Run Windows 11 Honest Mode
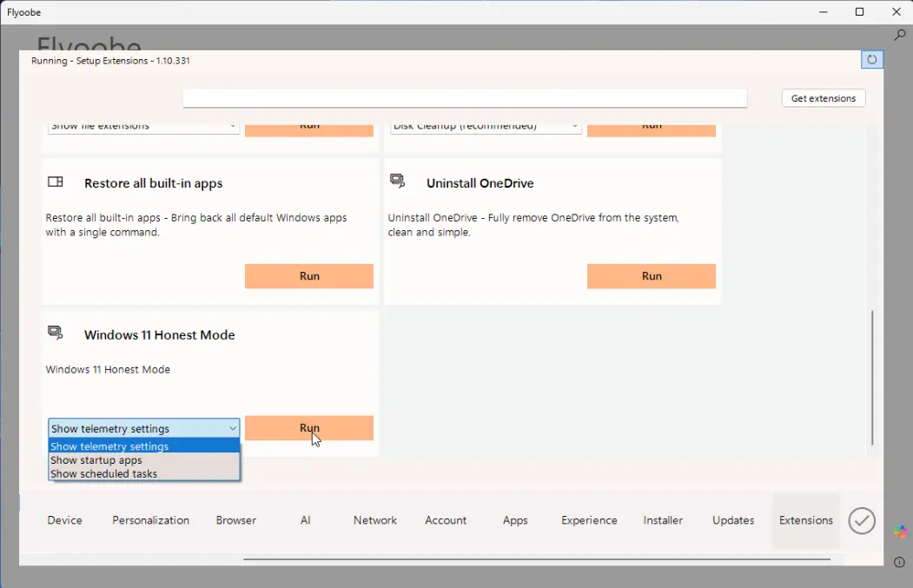Screen dimensions: 913x588 (x=309, y=428)
